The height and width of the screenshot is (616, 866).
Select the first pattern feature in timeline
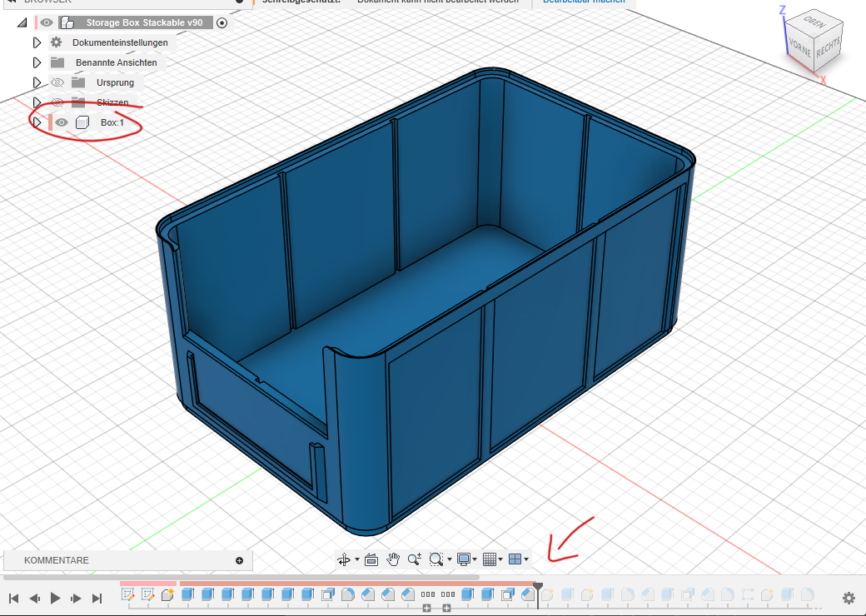tap(428, 594)
